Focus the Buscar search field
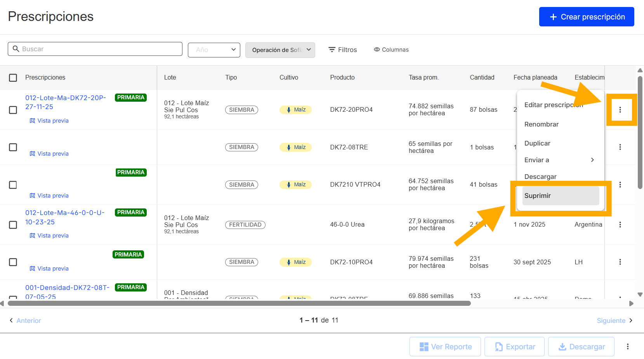The image size is (644, 359). click(x=95, y=49)
